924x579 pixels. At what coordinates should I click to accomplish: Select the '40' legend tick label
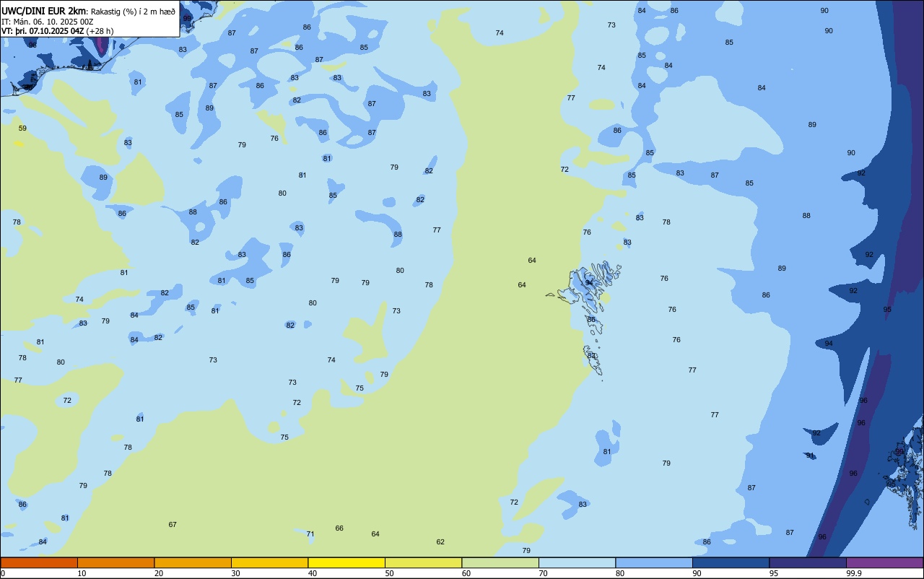point(313,573)
